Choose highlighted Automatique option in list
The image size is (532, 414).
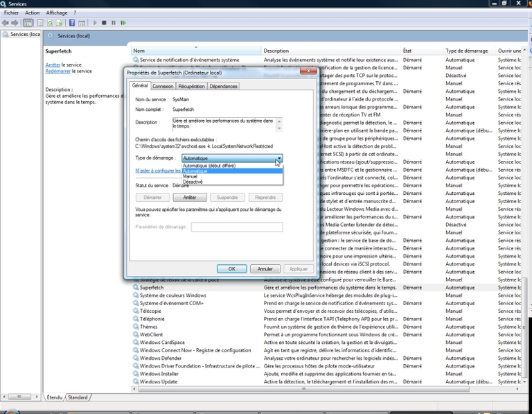click(x=232, y=171)
